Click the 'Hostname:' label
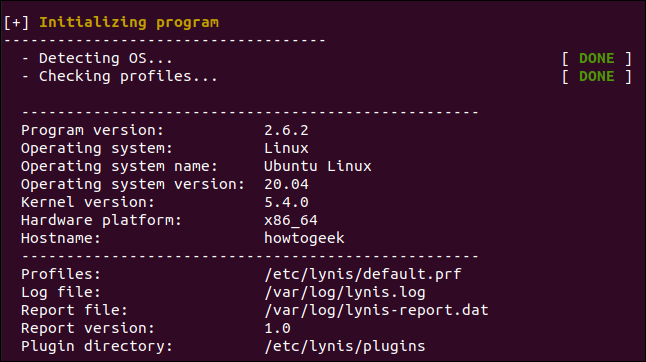Image resolution: width=646 pixels, height=362 pixels. [x=61, y=238]
